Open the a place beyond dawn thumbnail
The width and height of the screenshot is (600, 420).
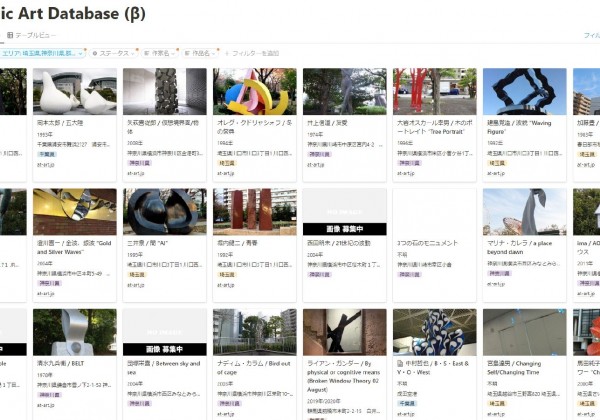point(525,212)
